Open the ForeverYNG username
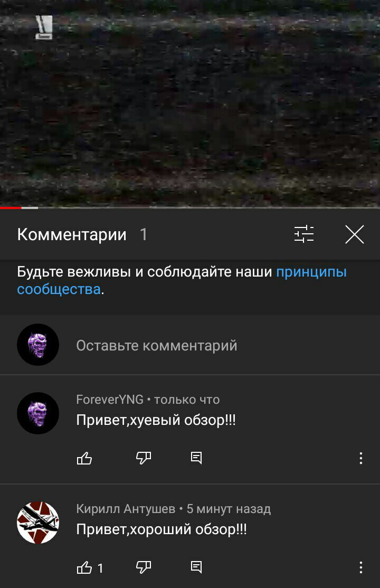The width and height of the screenshot is (380, 588). 110,400
